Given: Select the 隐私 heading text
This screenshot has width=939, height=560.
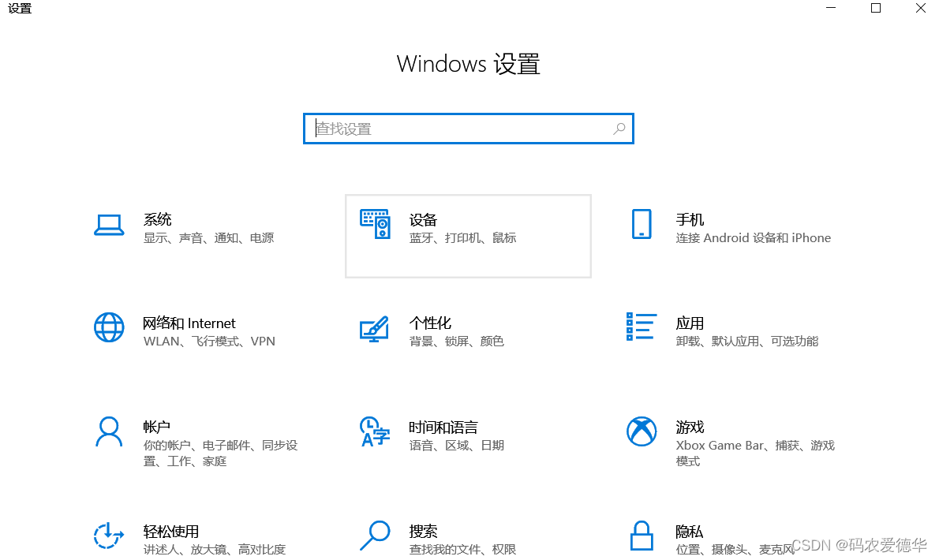Looking at the screenshot, I should pyautogui.click(x=690, y=532).
